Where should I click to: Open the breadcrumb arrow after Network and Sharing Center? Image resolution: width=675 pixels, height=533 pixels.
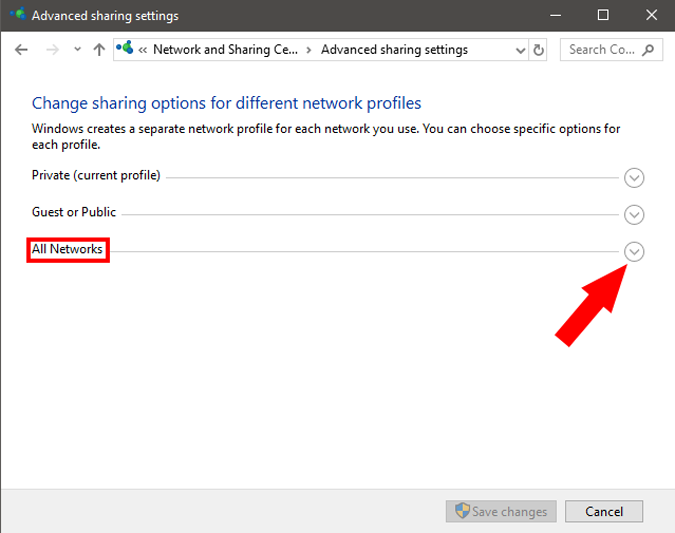tap(308, 50)
